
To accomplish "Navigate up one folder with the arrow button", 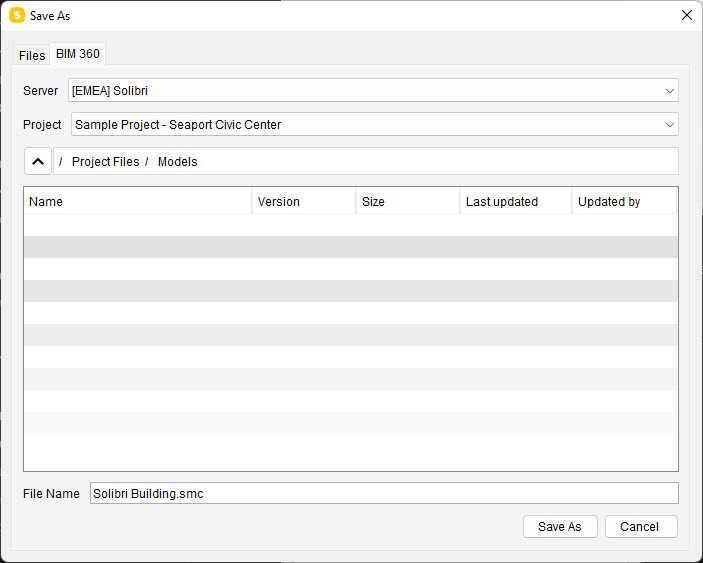I will (x=37, y=161).
